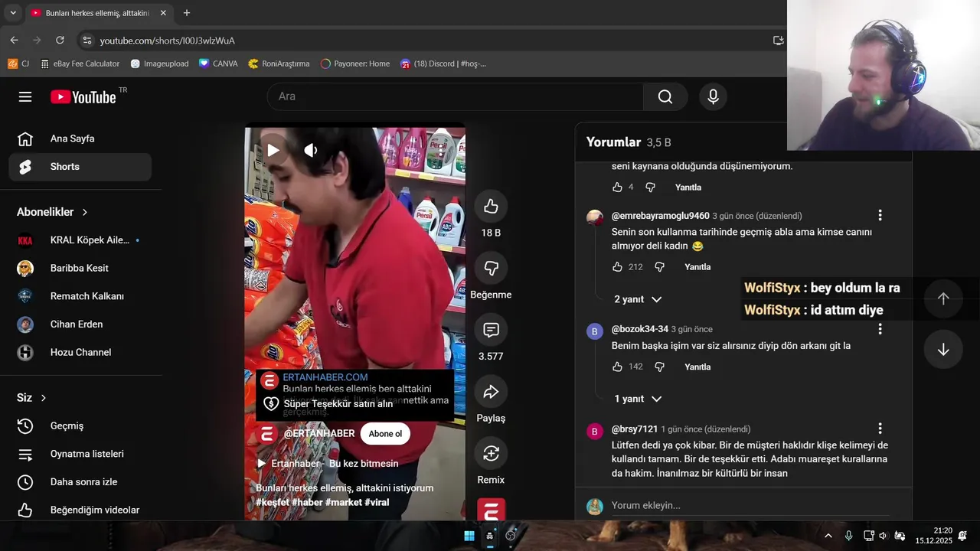Open the Remix option
980x551 pixels.
(x=491, y=454)
